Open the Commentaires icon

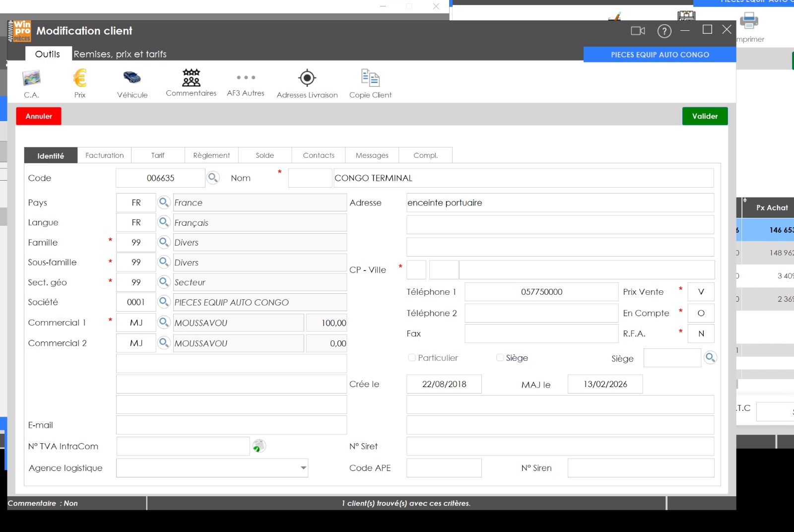click(x=191, y=77)
